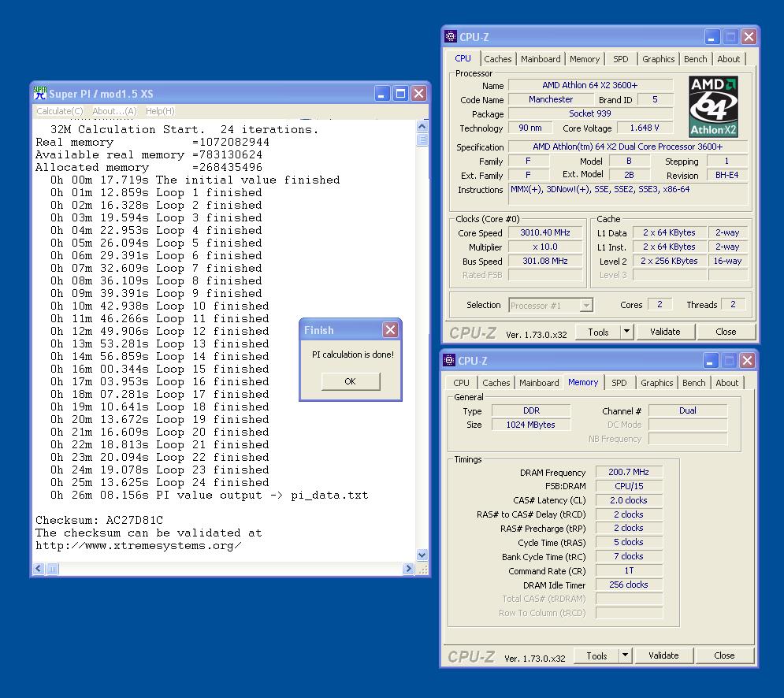Click the Super PI title bar icon
Image resolution: width=784 pixels, height=698 pixels.
coord(39,94)
